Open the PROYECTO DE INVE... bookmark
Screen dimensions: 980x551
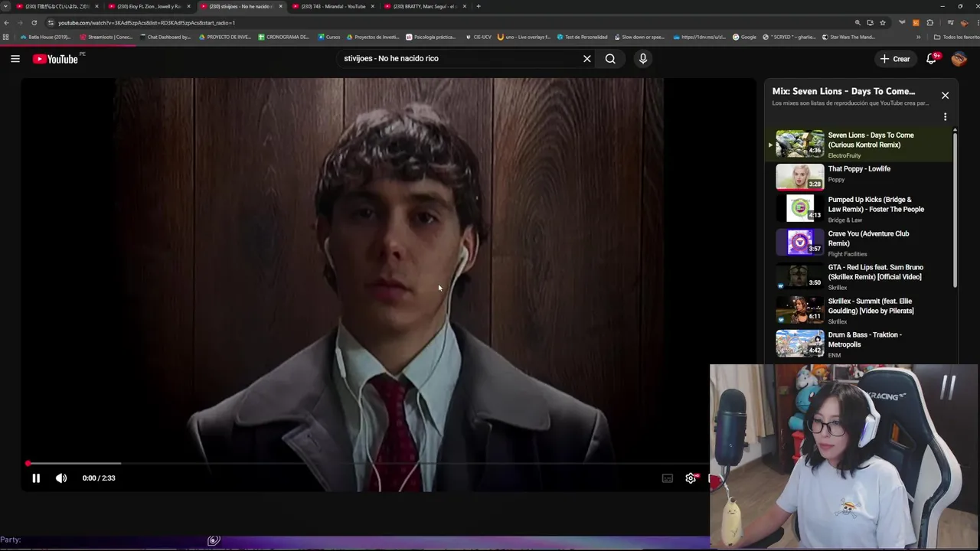click(224, 37)
